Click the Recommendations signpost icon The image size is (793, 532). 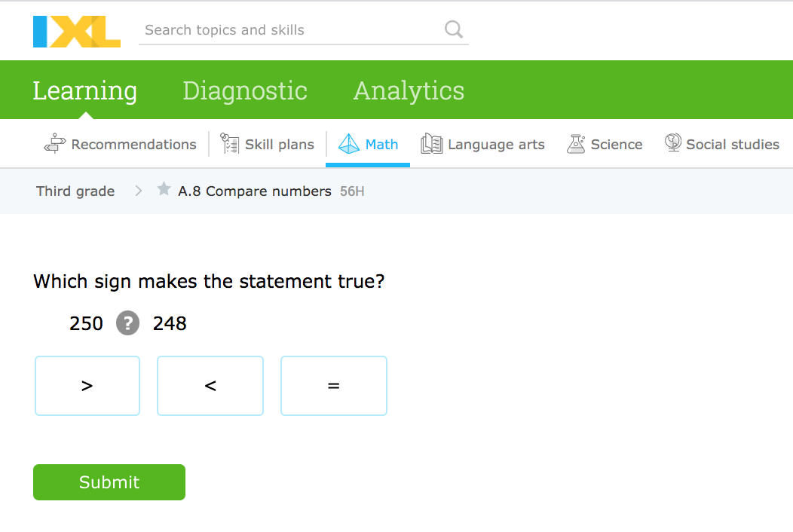pos(55,144)
